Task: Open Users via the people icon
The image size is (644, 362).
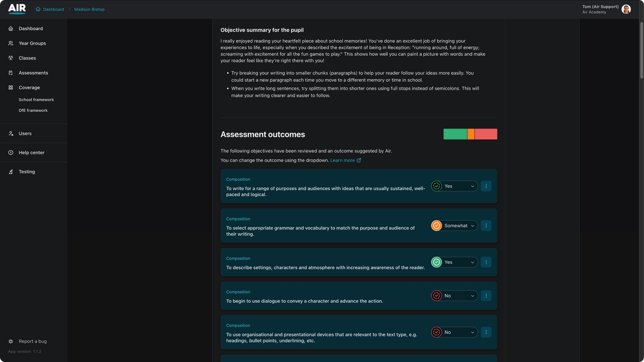Action: click(10, 133)
